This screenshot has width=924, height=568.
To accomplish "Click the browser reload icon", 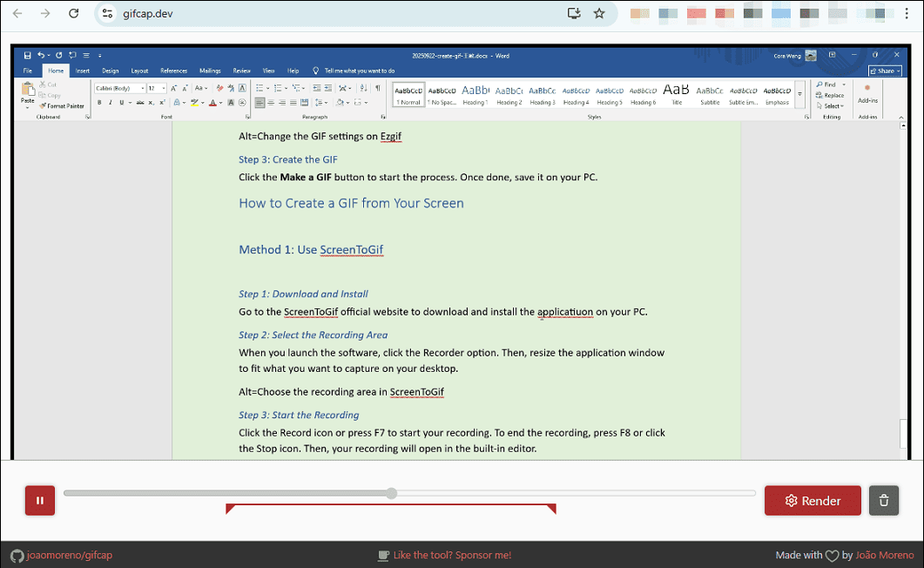I will 74,13.
